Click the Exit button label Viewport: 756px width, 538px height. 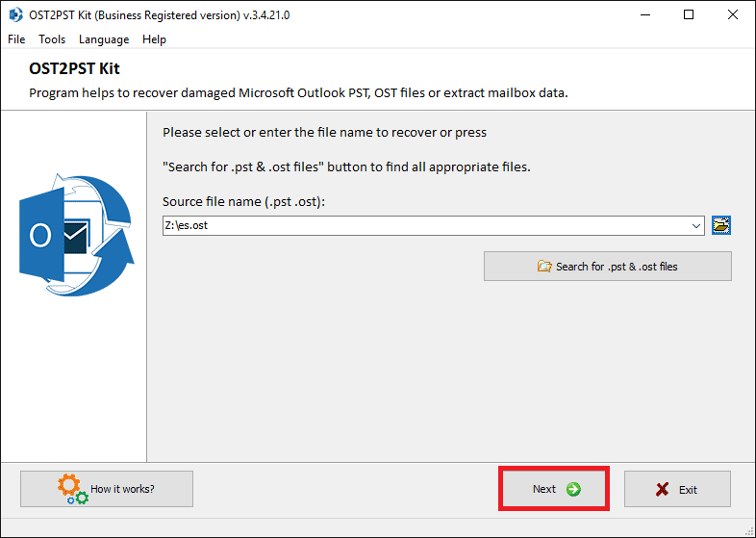688,490
